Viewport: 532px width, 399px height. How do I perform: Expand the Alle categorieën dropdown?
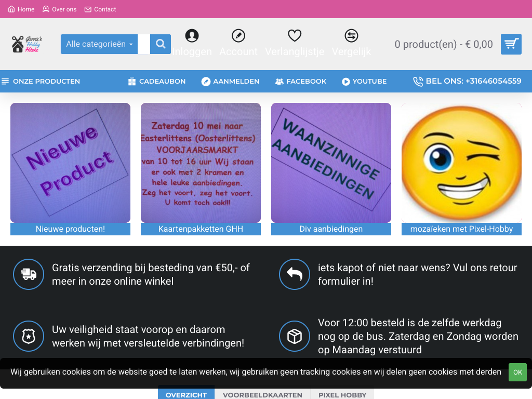tap(99, 44)
